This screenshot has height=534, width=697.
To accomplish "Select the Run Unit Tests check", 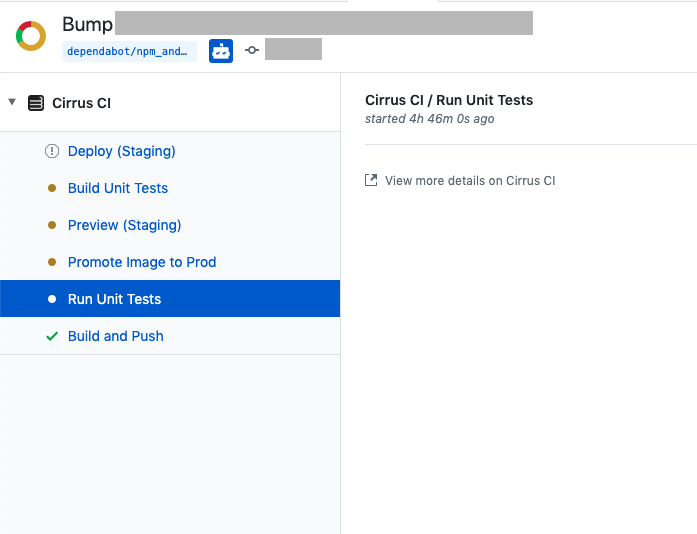I will [170, 299].
